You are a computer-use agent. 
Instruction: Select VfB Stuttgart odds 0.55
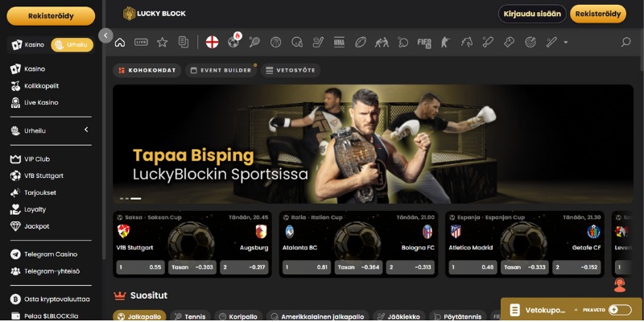140,266
